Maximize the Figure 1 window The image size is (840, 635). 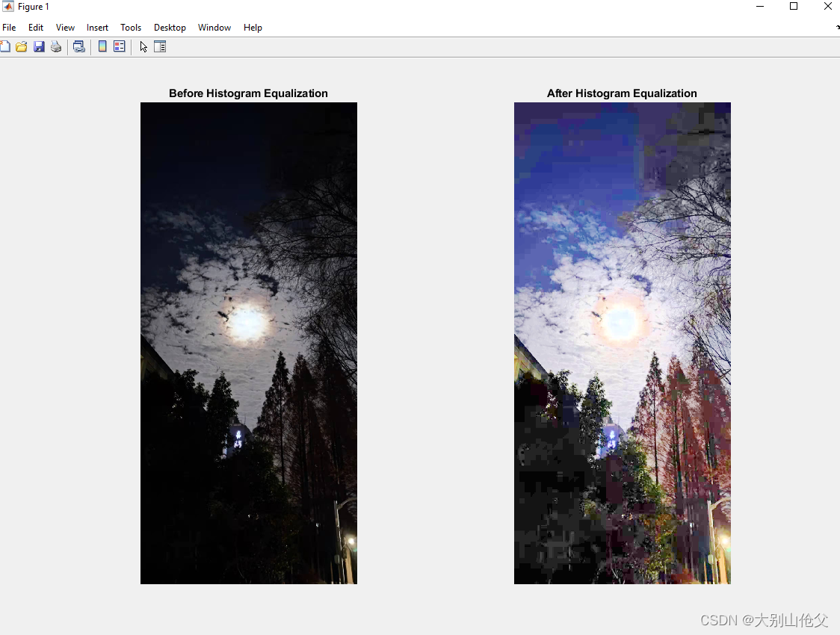(x=794, y=6)
